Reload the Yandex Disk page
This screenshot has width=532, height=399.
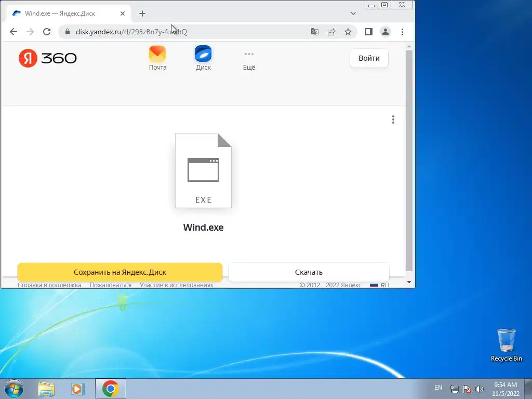coord(47,32)
